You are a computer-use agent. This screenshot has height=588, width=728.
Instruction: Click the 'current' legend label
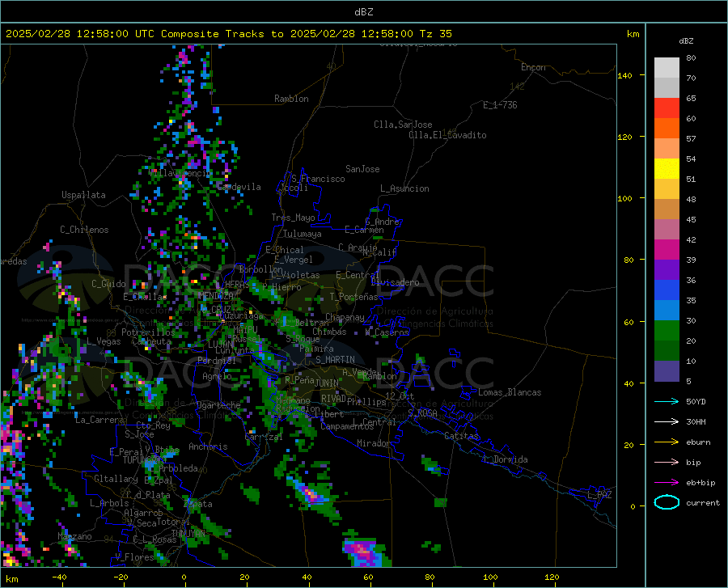(x=703, y=502)
